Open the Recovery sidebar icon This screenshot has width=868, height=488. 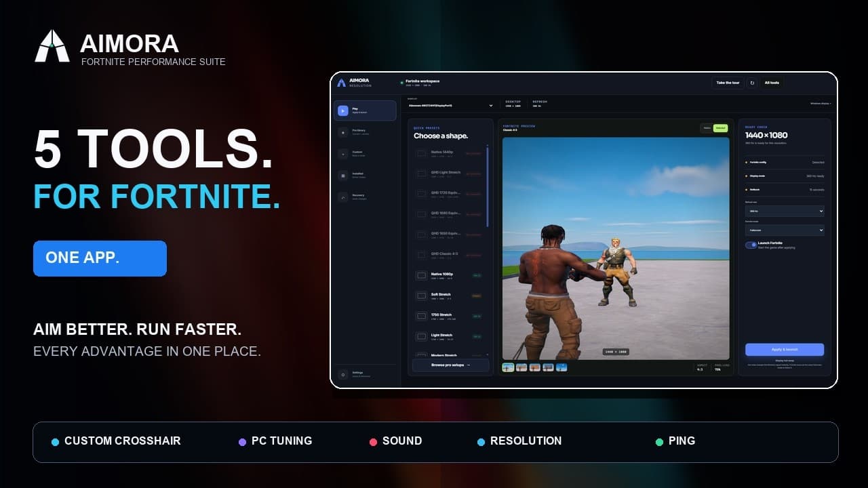coord(342,197)
